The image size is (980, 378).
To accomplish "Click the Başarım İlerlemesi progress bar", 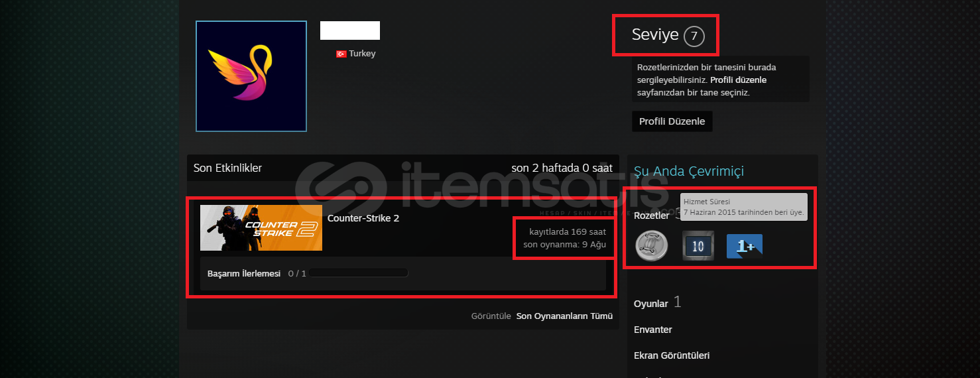I will (359, 273).
